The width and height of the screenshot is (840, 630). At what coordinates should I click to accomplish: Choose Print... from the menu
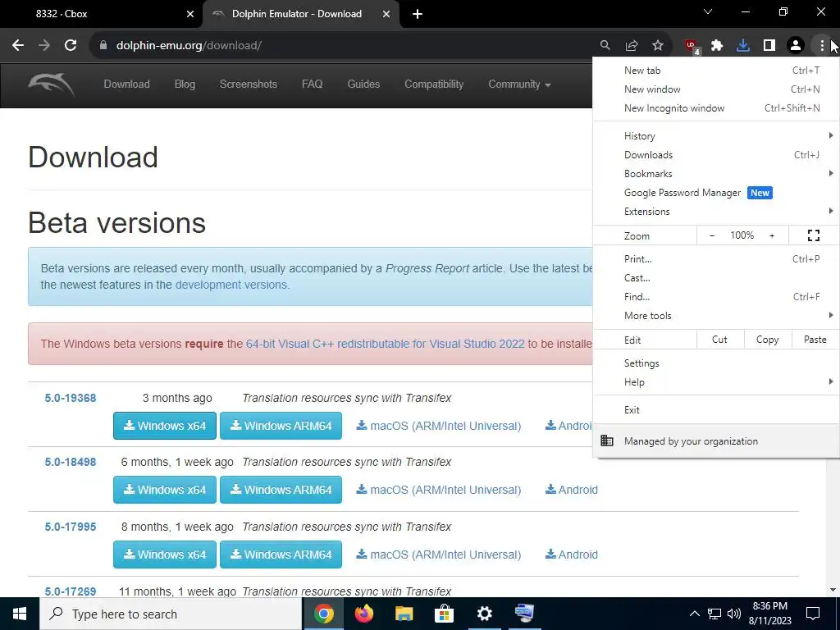[716, 258]
